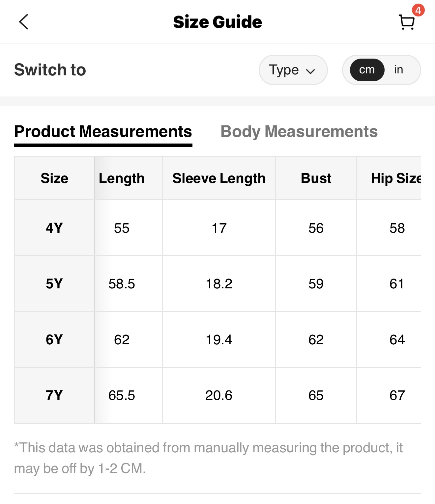
Task: Tap the Size column header
Action: click(54, 178)
